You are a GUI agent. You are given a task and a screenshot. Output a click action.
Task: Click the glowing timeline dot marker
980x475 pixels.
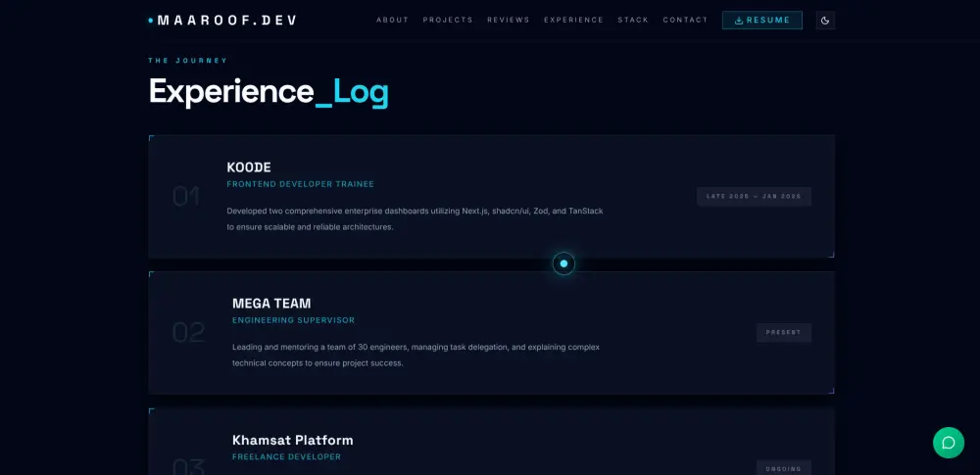563,263
